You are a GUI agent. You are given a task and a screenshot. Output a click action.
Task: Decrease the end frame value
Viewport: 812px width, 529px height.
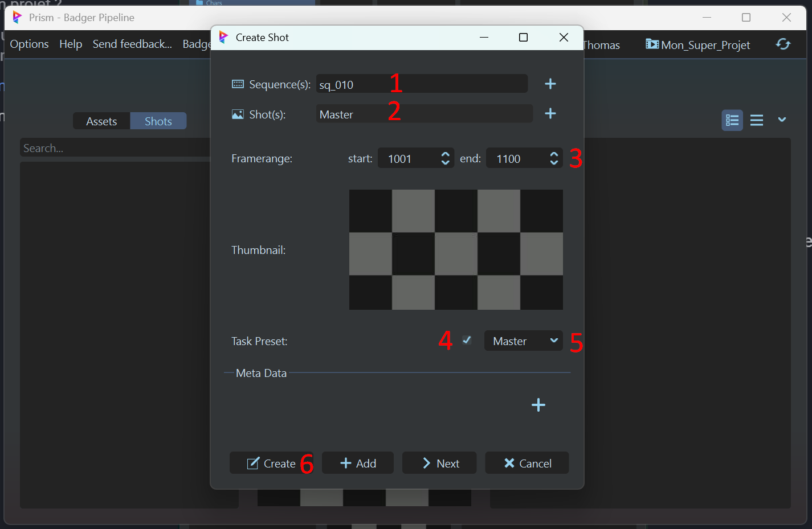pyautogui.click(x=554, y=163)
